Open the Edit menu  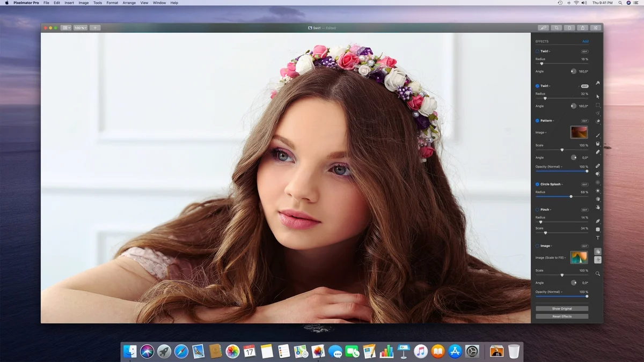pos(57,3)
